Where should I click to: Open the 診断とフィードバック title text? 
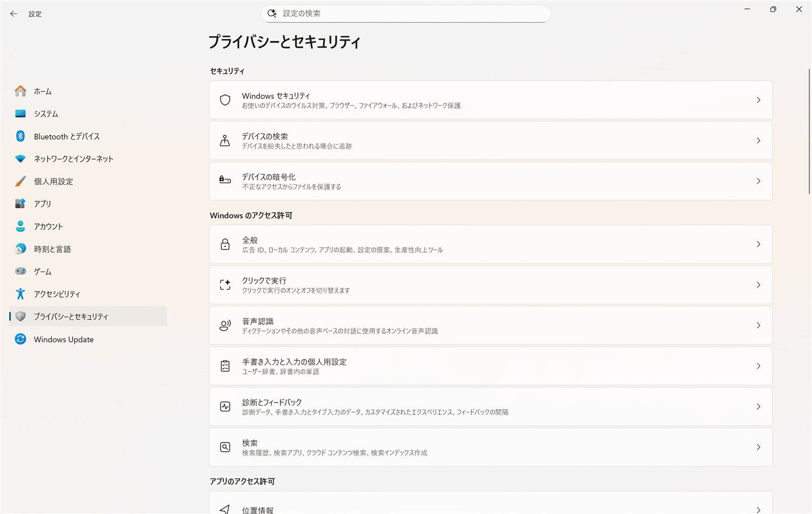(272, 403)
